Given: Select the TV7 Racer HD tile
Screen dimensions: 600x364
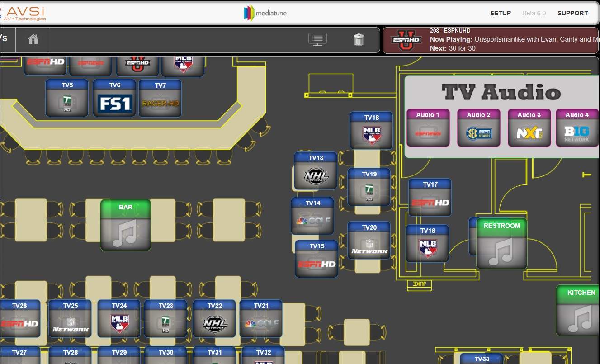Looking at the screenshot, I should pyautogui.click(x=160, y=98).
